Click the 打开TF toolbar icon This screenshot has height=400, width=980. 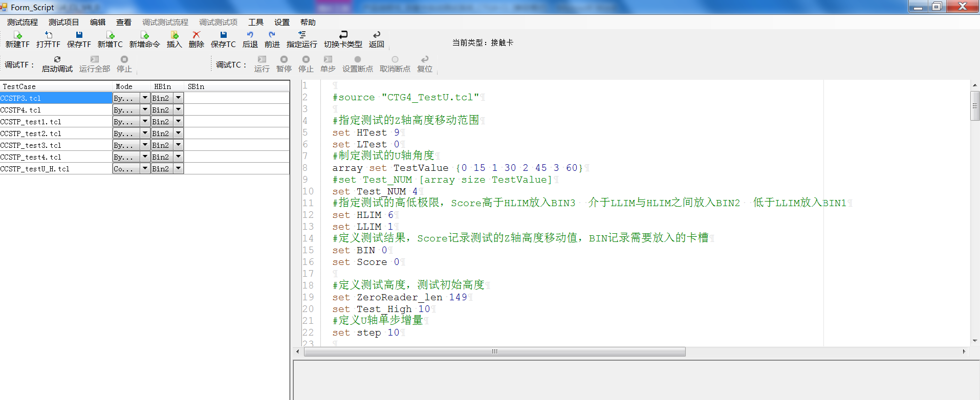(49, 35)
